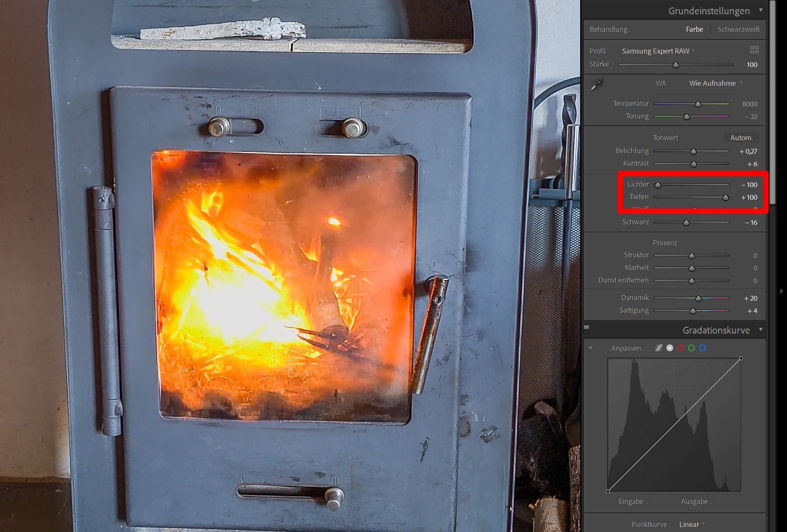The width and height of the screenshot is (787, 532).
Task: Toggle the Gradationskurve panel on/off switch
Action: [x=586, y=329]
